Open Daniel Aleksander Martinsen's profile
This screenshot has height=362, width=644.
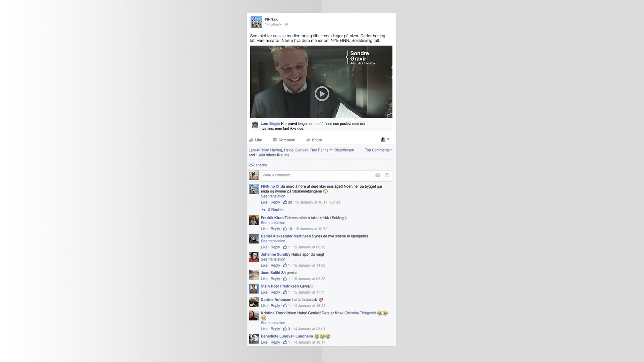(x=286, y=236)
